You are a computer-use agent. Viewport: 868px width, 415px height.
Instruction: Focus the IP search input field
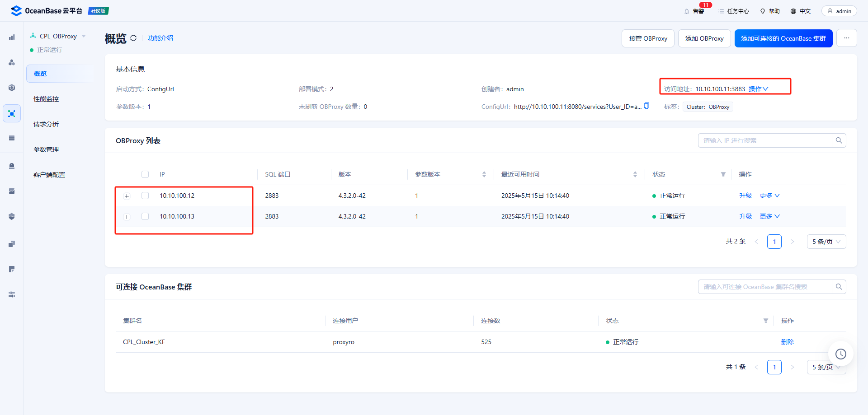pyautogui.click(x=765, y=140)
